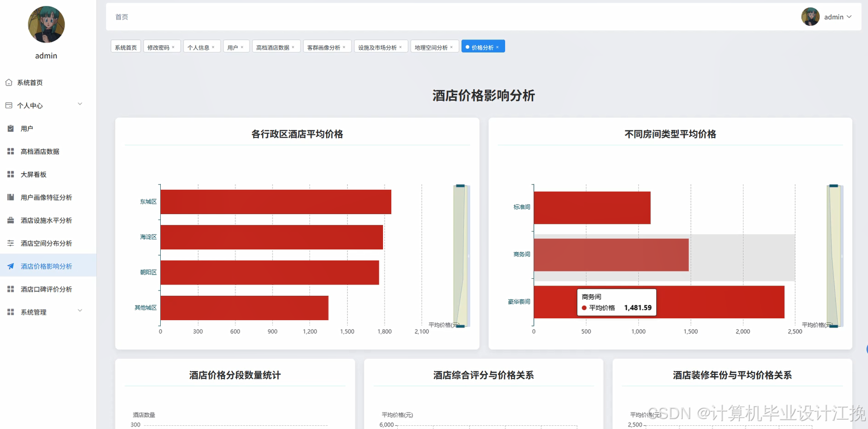Click the 个人中心 card icon in sidebar

pos(9,106)
